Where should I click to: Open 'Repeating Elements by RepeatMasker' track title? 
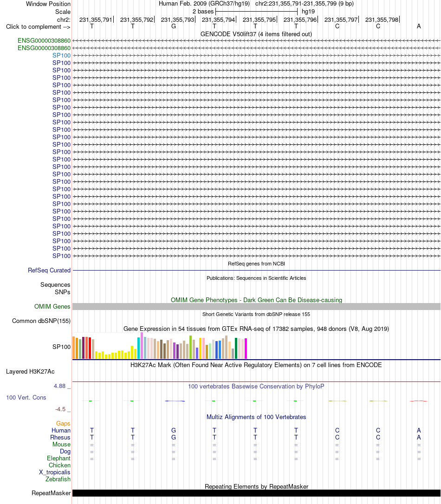(256, 487)
